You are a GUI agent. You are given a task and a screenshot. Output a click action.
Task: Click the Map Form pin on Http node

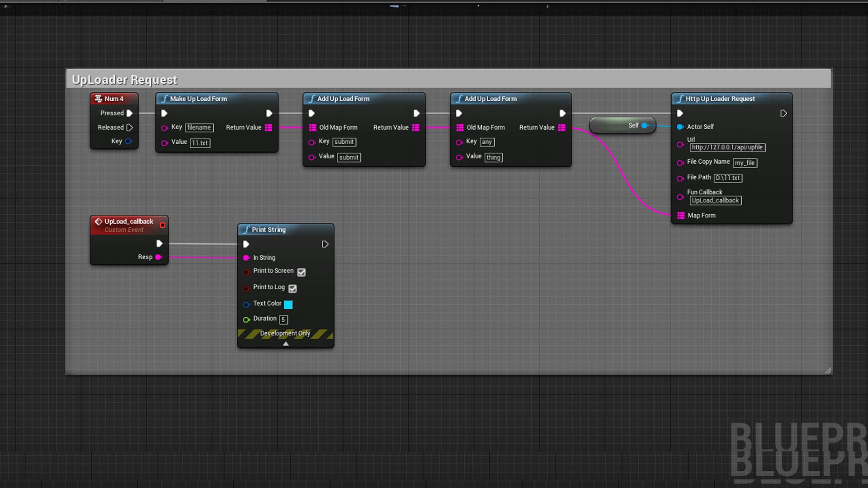tap(681, 216)
